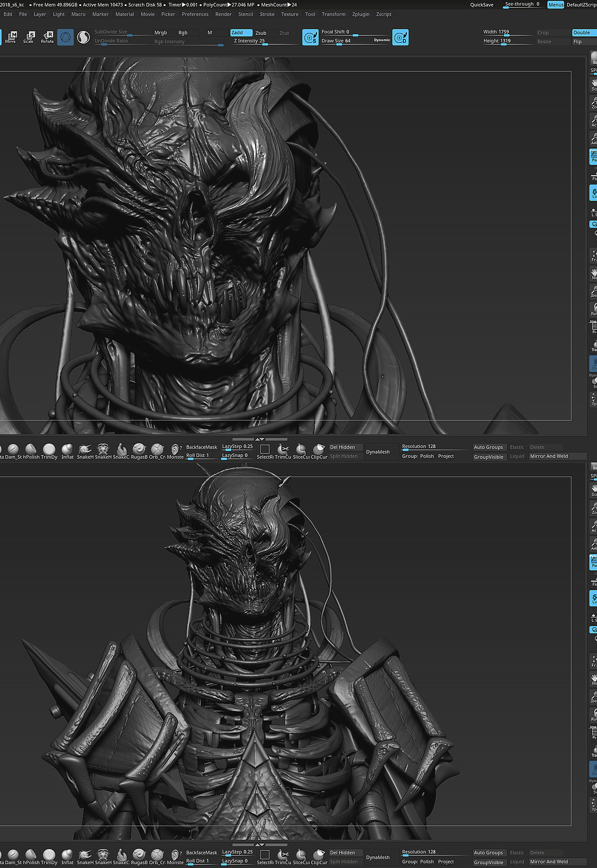This screenshot has width=597, height=868.
Task: Expand the Transform palette menu
Action: coord(333,14)
